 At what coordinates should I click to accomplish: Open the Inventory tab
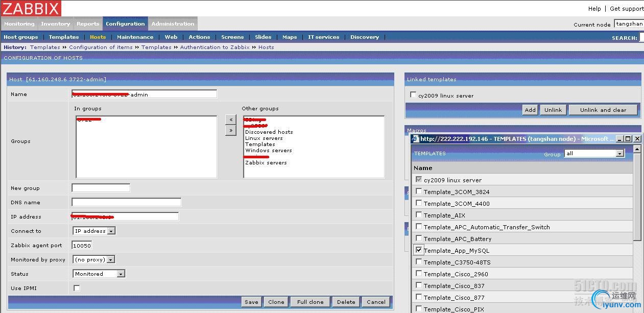pyautogui.click(x=56, y=23)
